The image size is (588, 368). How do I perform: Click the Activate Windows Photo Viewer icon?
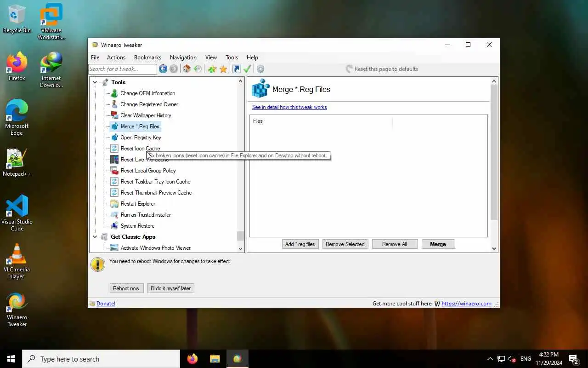click(x=114, y=248)
